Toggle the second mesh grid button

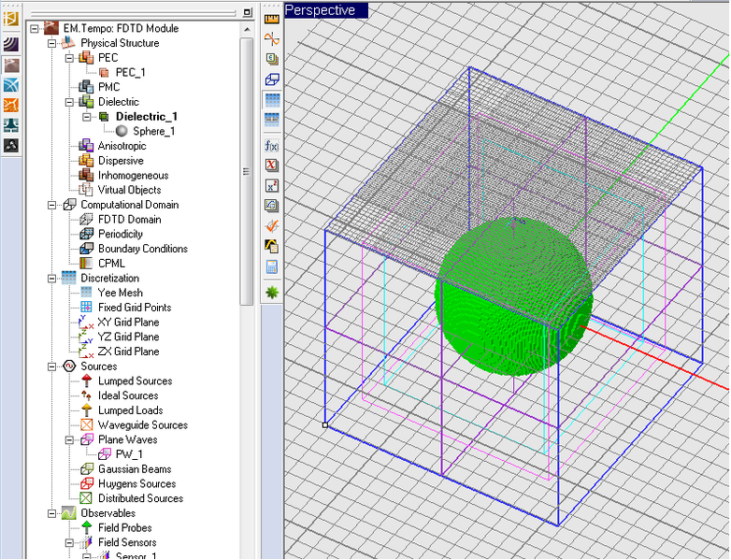click(272, 120)
